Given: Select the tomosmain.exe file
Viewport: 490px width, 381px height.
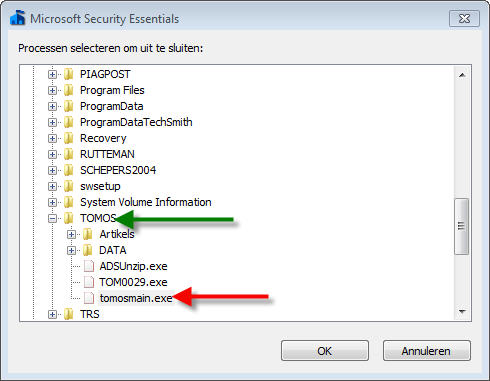Looking at the screenshot, I should 136,298.
